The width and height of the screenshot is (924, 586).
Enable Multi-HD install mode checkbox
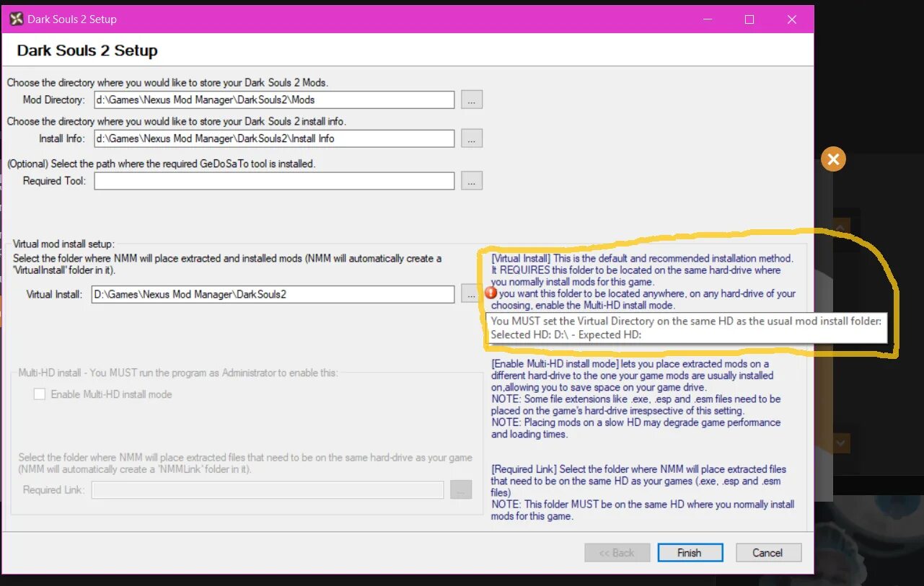(40, 394)
